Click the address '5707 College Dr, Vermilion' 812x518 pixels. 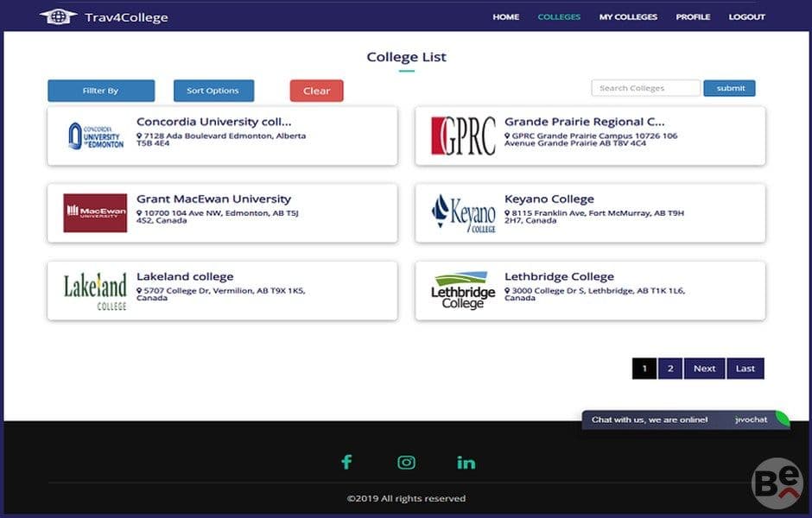220,294
